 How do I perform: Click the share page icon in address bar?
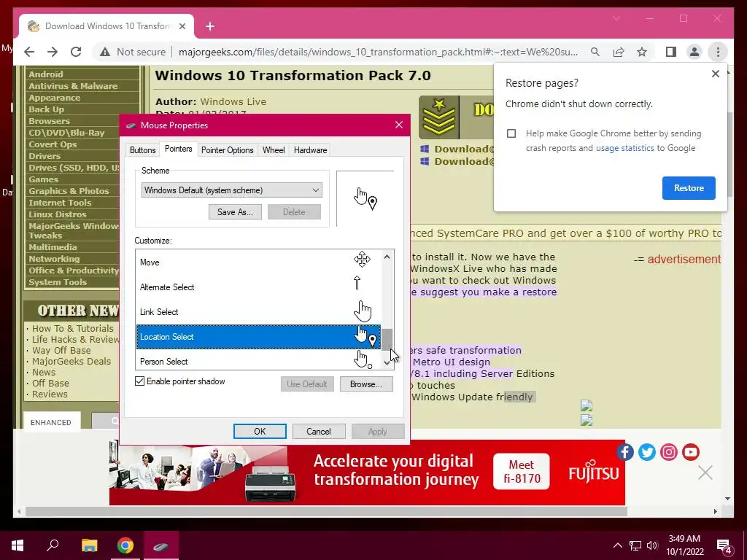619,52
